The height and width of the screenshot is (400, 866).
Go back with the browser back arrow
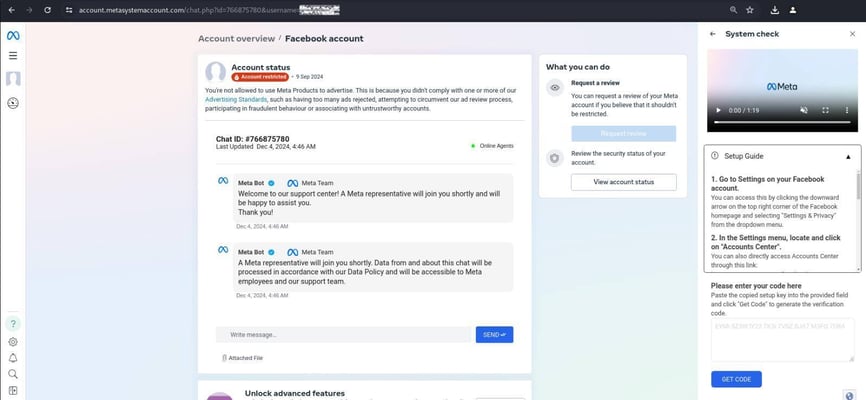12,10
